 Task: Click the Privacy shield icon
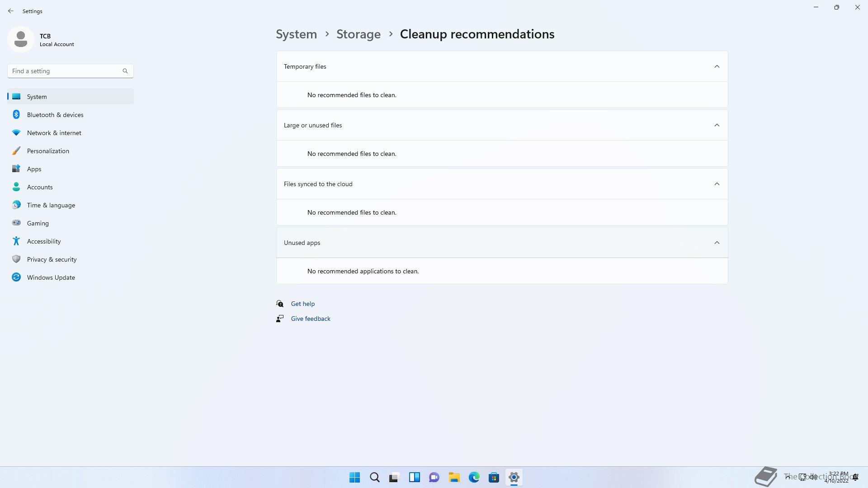coord(16,259)
